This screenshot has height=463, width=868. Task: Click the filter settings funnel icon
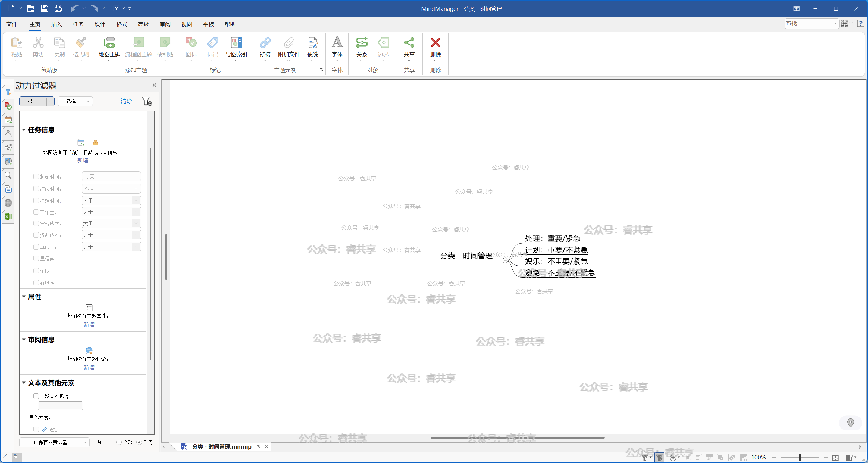pos(147,101)
